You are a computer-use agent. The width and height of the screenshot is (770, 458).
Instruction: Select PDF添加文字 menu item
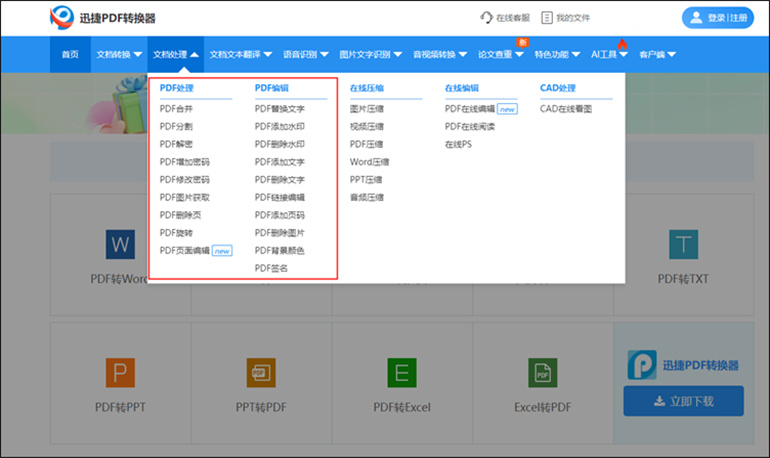click(x=279, y=162)
